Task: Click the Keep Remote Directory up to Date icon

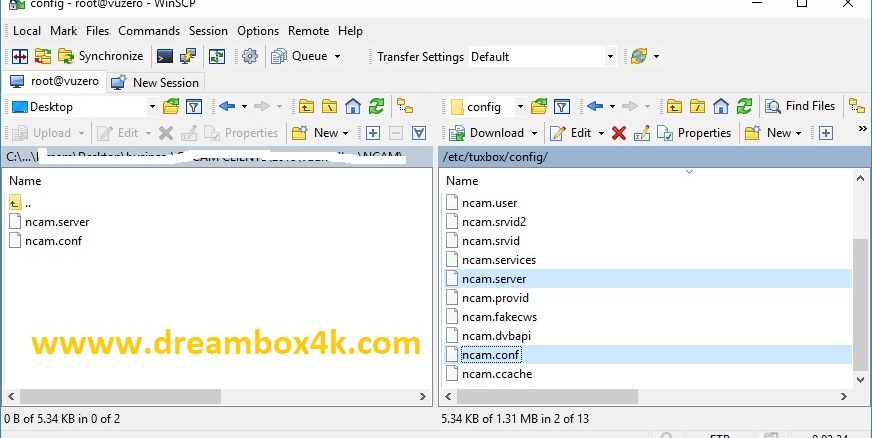Action: pyautogui.click(x=217, y=56)
